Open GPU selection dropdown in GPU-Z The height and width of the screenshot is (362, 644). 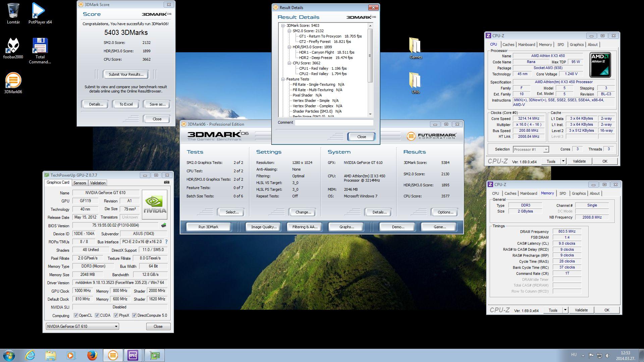pyautogui.click(x=82, y=326)
